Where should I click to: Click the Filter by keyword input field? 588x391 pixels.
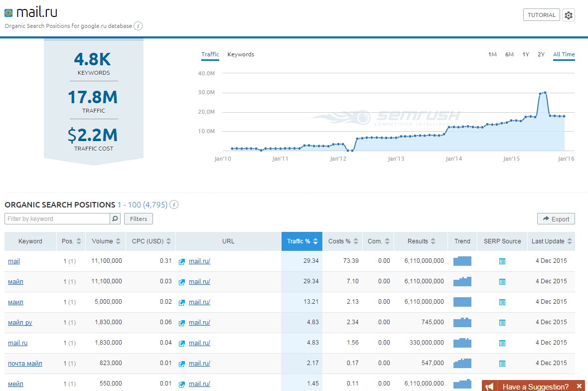(57, 219)
